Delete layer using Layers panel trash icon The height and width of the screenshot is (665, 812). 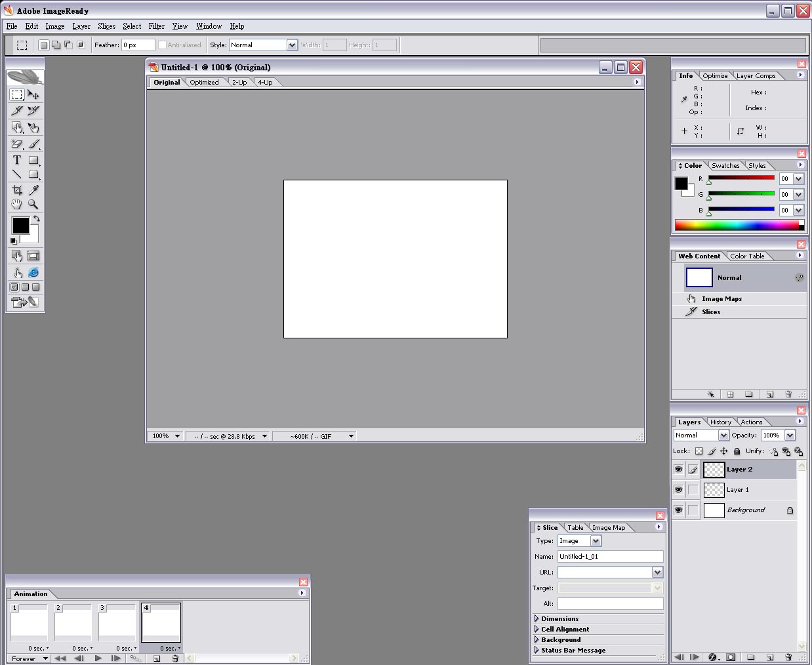(x=788, y=656)
